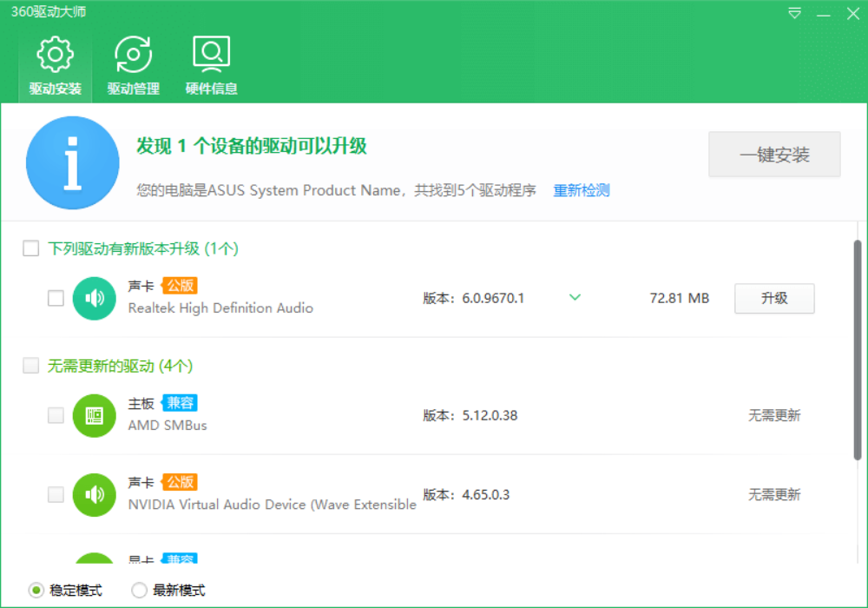Click 无需更新 status on NVIDIA audio row
868x608 pixels.
[x=774, y=495]
